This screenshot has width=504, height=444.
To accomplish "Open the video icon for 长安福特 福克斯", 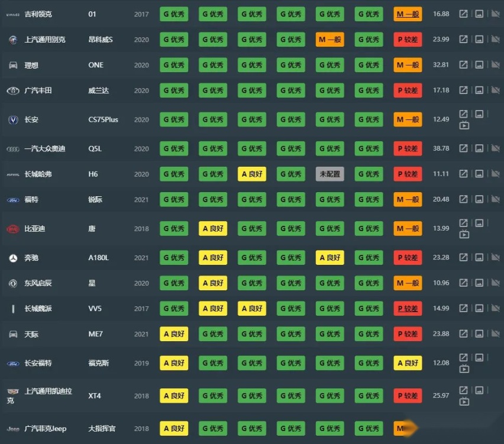I will (464, 369).
